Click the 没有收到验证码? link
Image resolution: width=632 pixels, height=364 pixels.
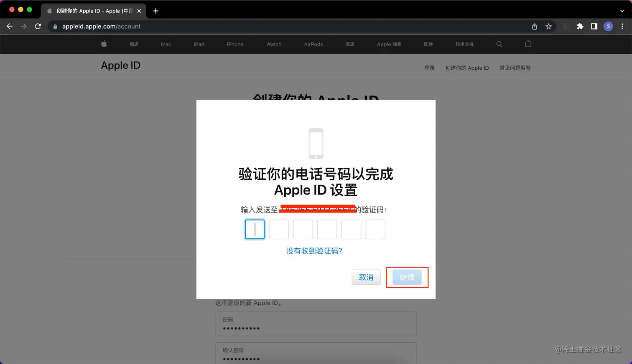(314, 251)
